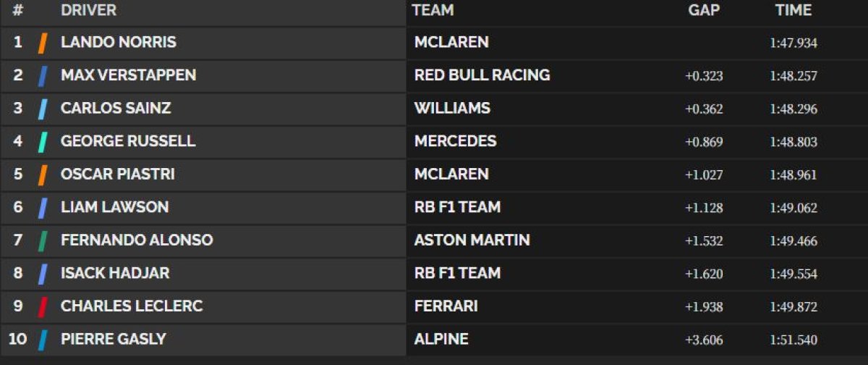Sort by the GAP column header
Image resolution: width=868 pixels, height=365 pixels.
[704, 10]
